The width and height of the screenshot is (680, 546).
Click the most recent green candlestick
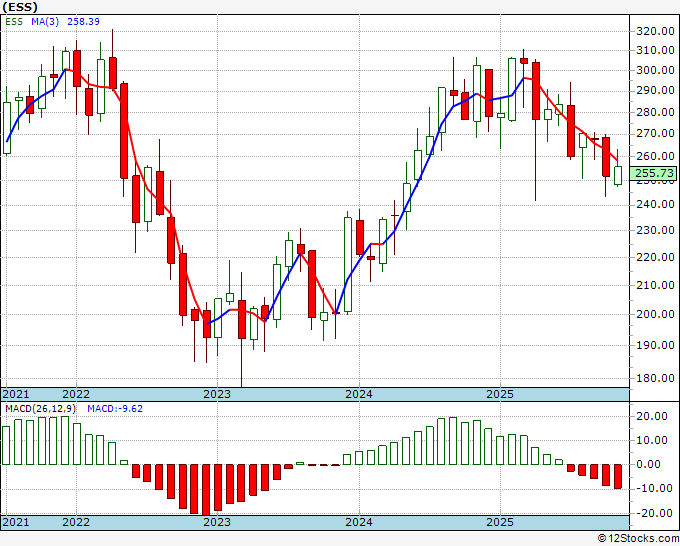(x=618, y=175)
